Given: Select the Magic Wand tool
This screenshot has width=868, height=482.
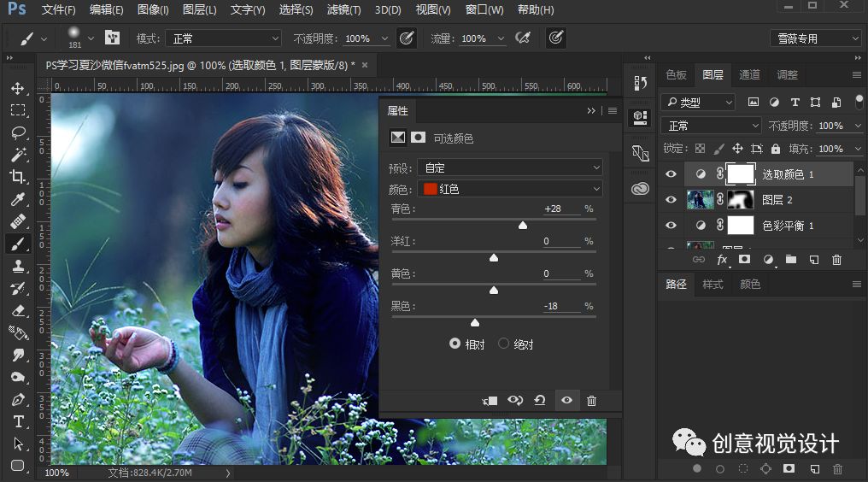Looking at the screenshot, I should click(18, 155).
